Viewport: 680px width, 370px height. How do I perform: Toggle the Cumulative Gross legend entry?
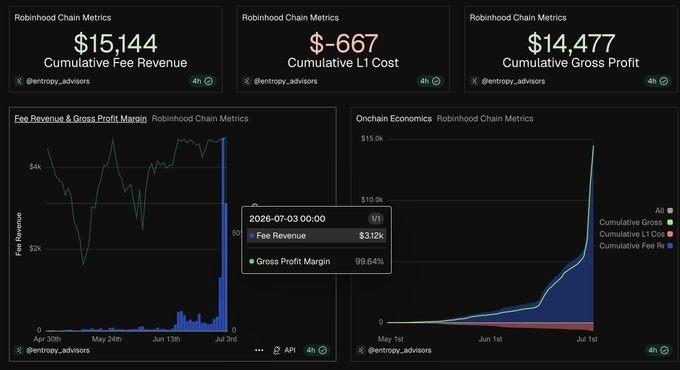pos(636,222)
